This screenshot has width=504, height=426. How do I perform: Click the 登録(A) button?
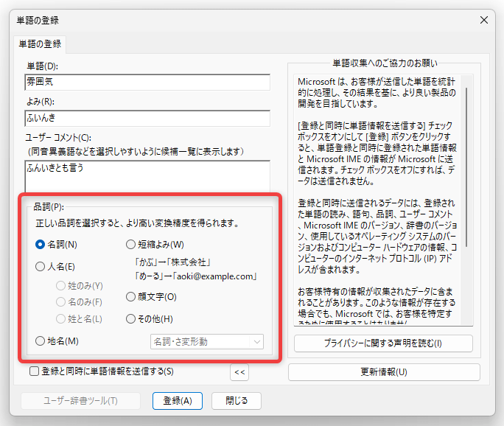click(178, 401)
